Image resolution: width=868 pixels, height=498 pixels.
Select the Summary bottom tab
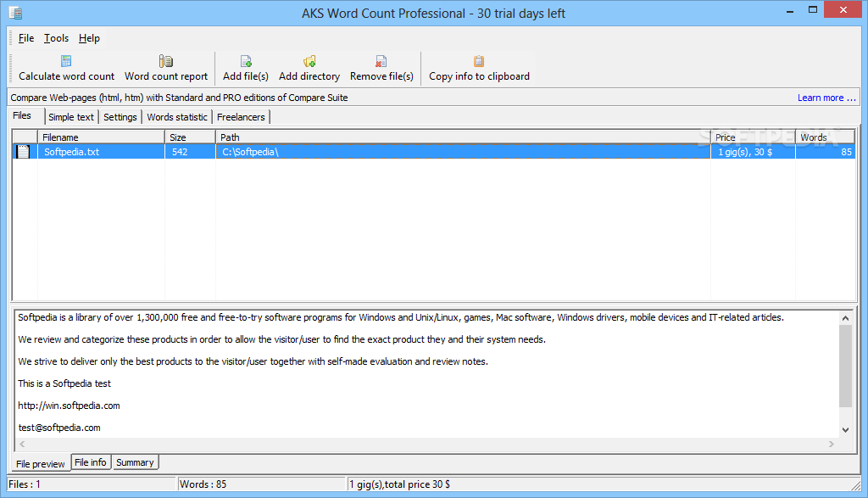click(x=135, y=462)
